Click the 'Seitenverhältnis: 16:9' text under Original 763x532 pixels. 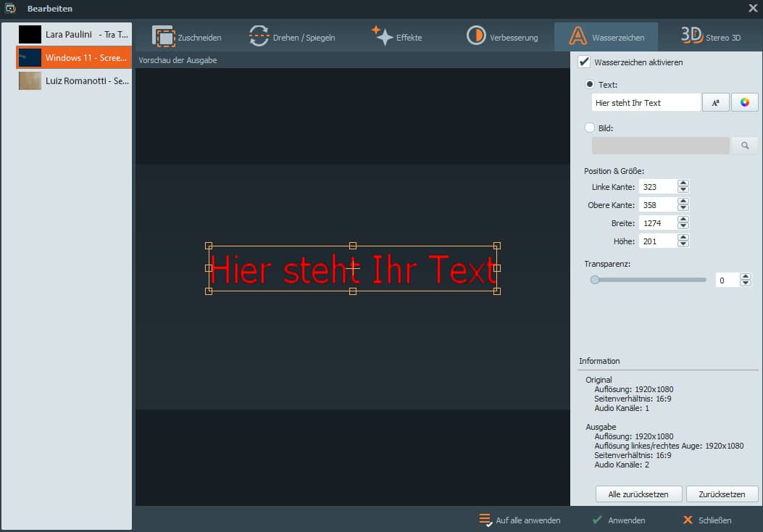[x=633, y=399]
